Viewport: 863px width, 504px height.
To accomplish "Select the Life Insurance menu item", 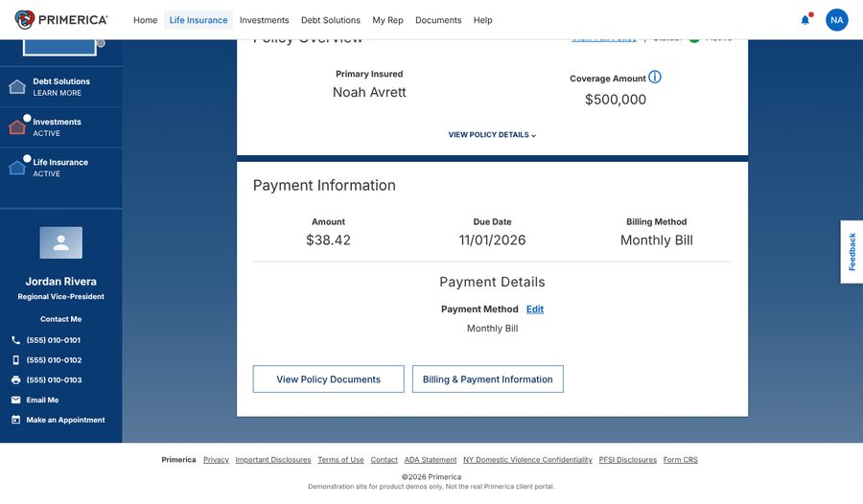I will [x=198, y=20].
